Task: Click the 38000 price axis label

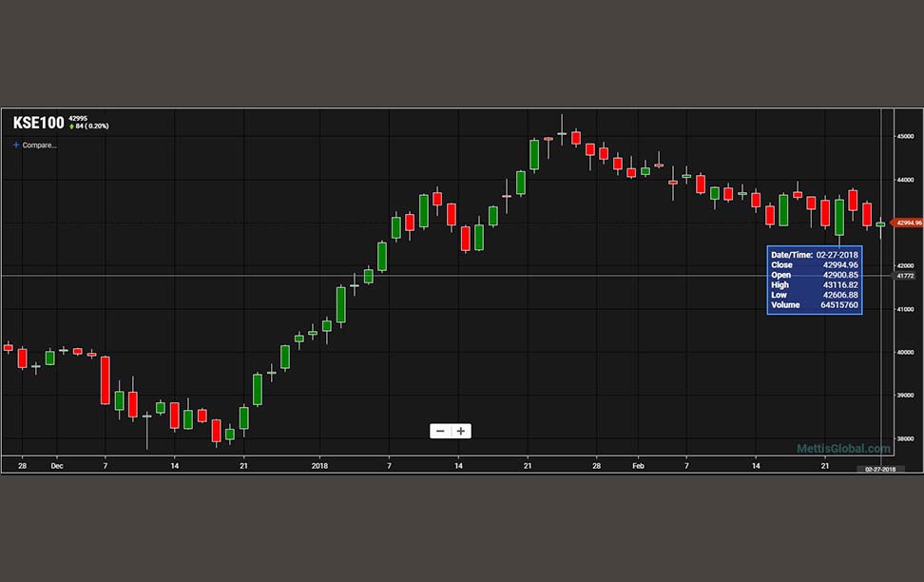Action: (x=905, y=438)
